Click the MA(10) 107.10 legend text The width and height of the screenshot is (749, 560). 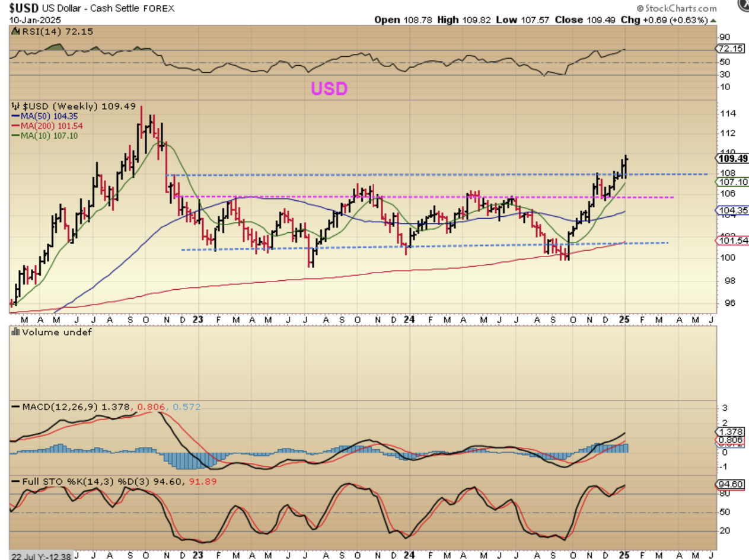coord(49,136)
